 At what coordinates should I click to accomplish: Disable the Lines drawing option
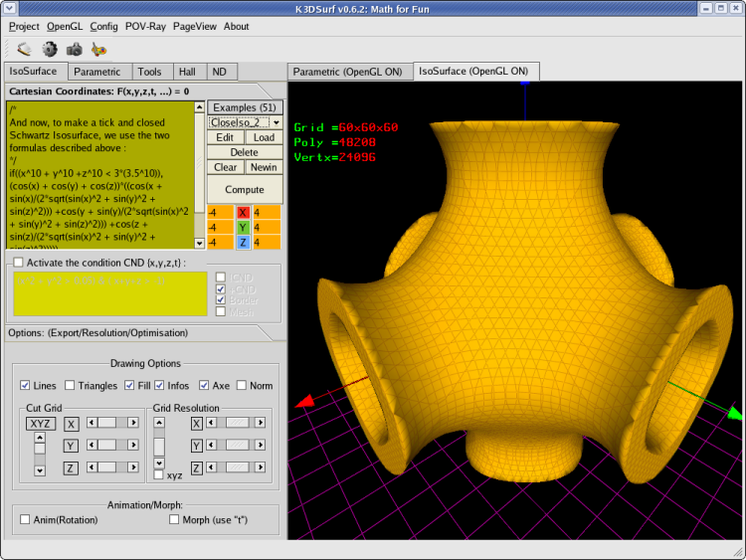26,385
